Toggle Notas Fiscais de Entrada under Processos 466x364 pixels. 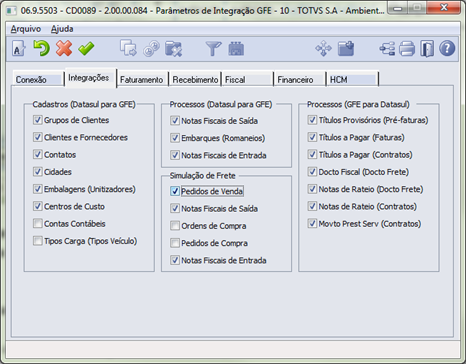pyautogui.click(x=175, y=155)
